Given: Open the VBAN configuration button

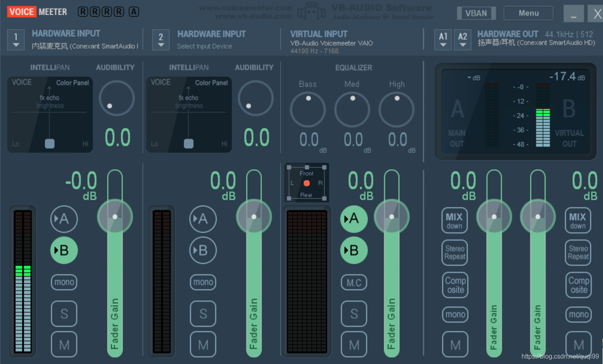Looking at the screenshot, I should click(x=476, y=13).
